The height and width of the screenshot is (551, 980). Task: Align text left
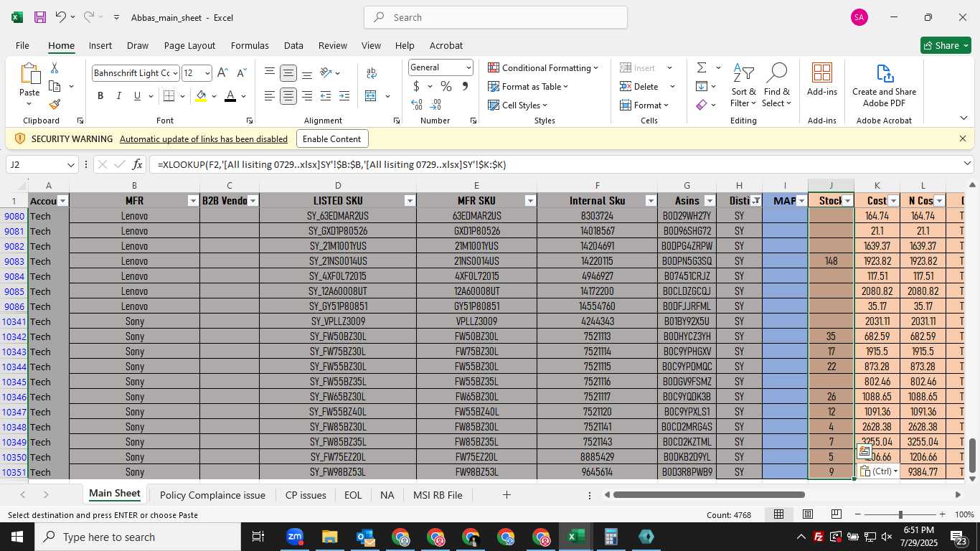coord(270,96)
